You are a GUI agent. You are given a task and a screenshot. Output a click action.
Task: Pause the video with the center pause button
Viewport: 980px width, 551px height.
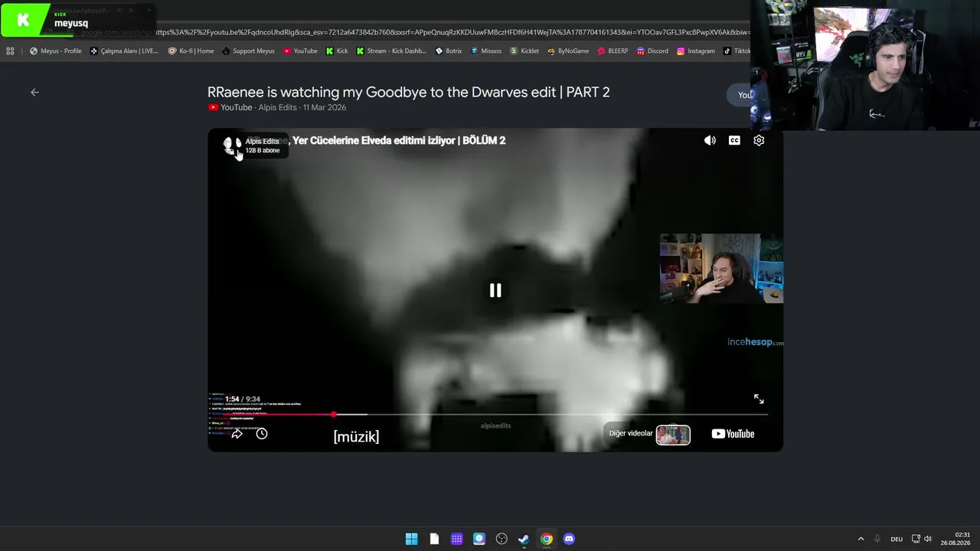pyautogui.click(x=495, y=291)
